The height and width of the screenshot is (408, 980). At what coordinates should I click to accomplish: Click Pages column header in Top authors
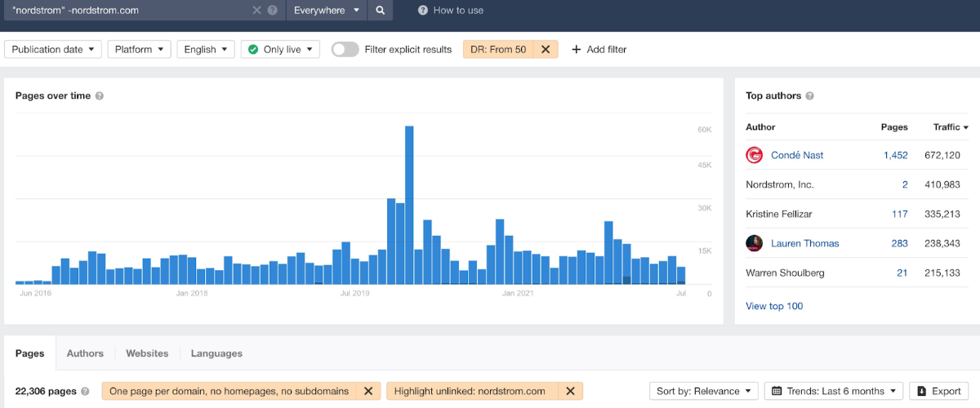pyautogui.click(x=894, y=127)
